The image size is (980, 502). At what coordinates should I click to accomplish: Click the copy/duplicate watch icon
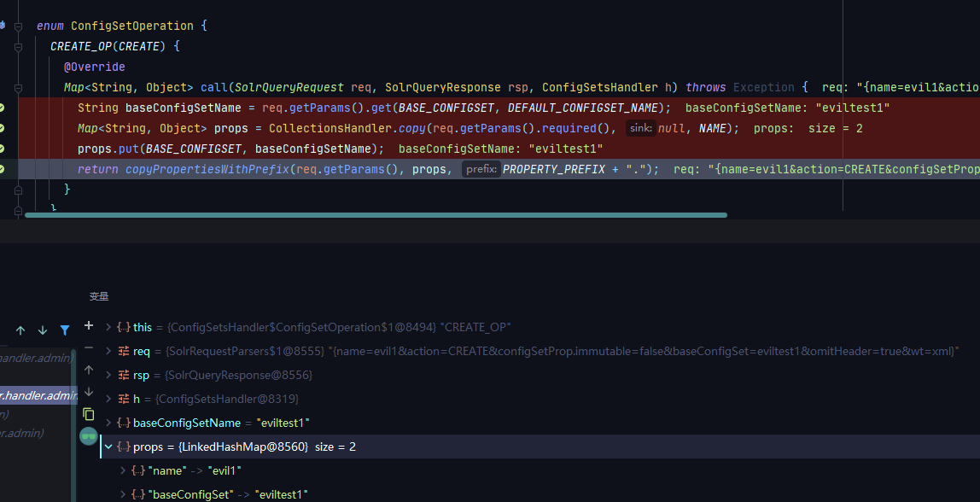[89, 414]
